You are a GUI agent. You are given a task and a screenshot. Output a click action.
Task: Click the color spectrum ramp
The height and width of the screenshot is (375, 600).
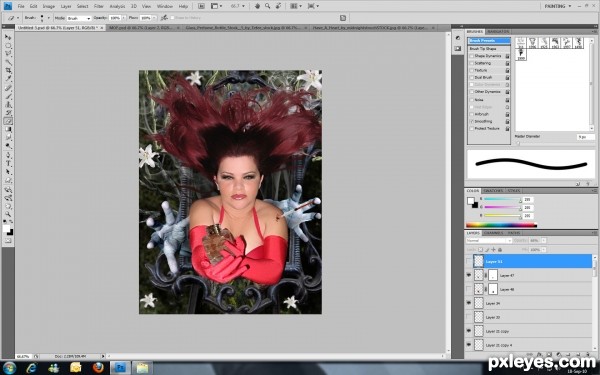[501, 225]
